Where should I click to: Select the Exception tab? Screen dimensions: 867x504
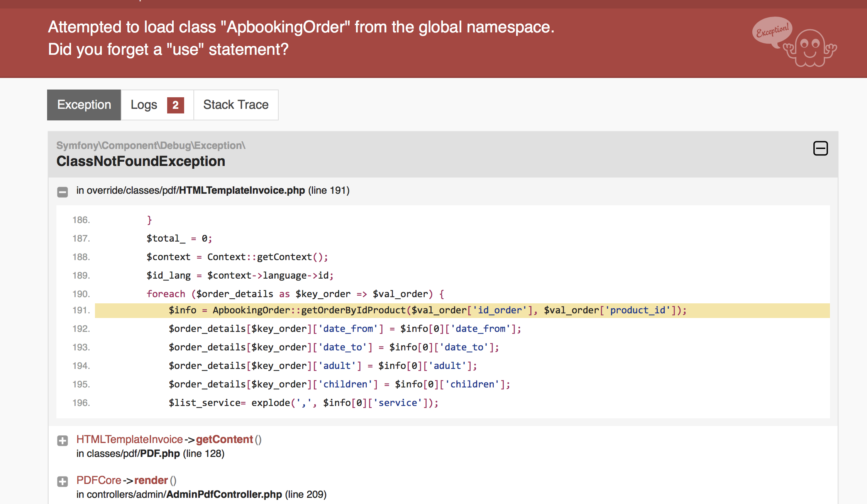84,105
